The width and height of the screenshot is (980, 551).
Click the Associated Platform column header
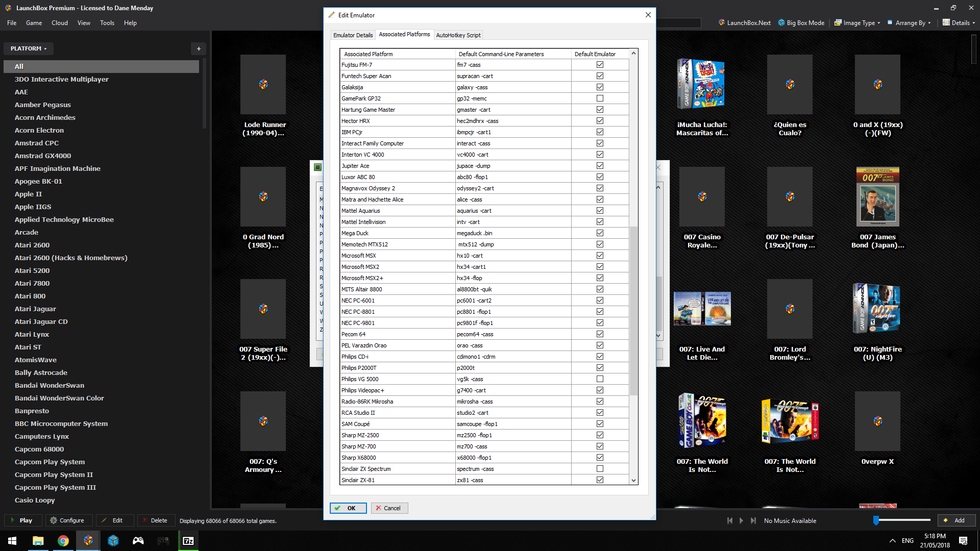pos(398,54)
